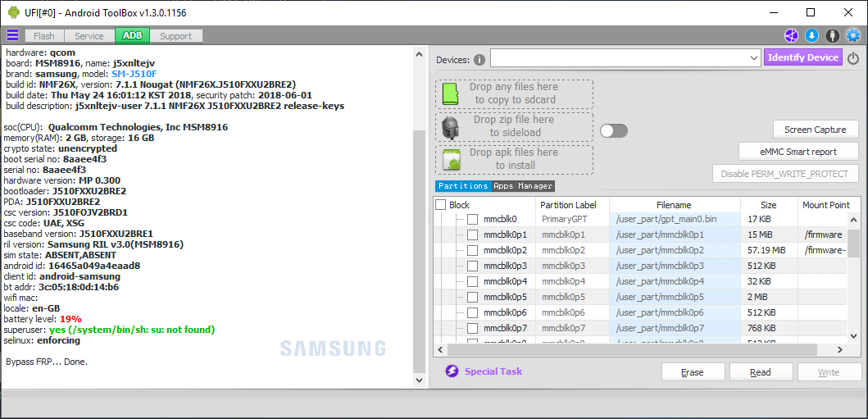
Task: Open the Special Task link
Action: 493,371
